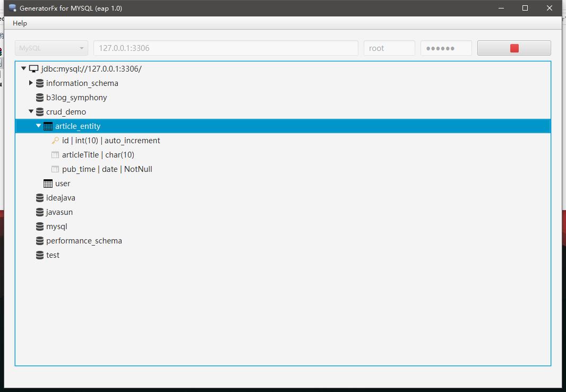Click the red stop connection button
The height and width of the screenshot is (392, 566).
point(514,48)
